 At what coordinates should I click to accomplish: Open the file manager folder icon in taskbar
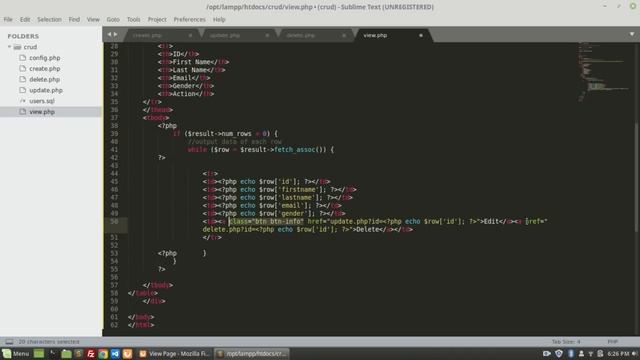pyautogui.click(x=66, y=353)
